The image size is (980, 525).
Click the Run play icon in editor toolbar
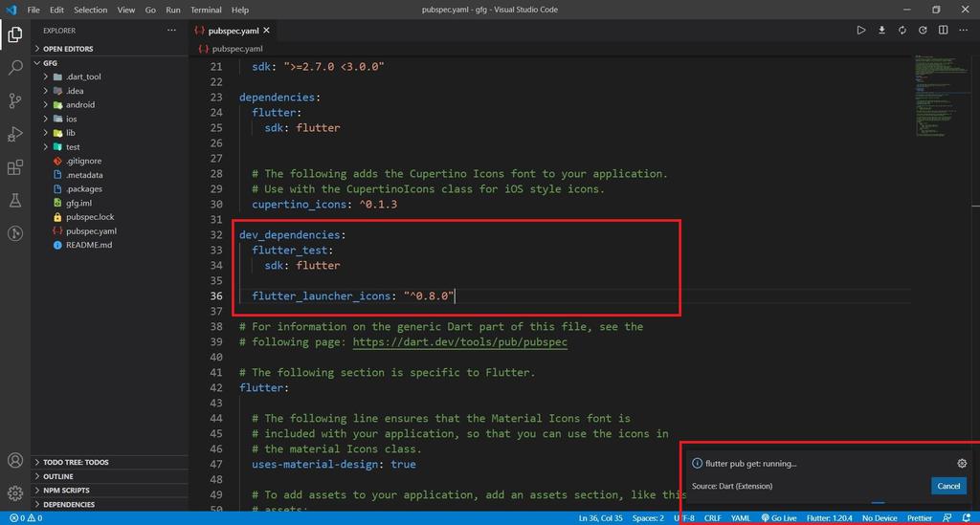[861, 30]
